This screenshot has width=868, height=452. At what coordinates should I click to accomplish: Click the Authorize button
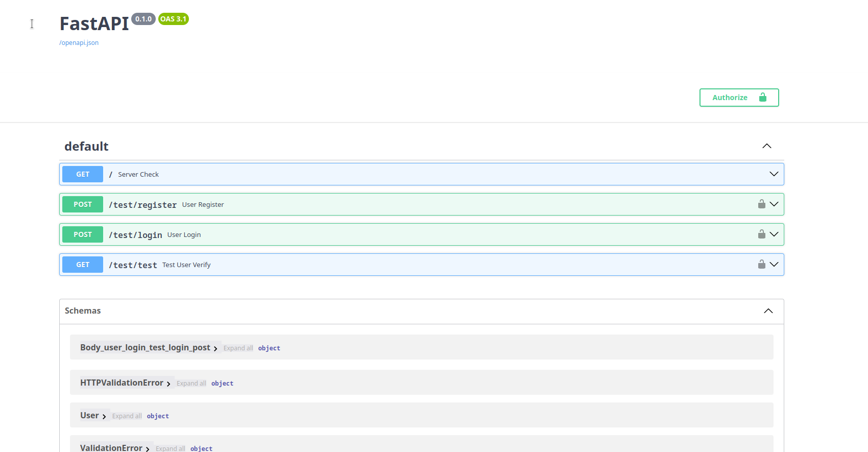click(739, 98)
